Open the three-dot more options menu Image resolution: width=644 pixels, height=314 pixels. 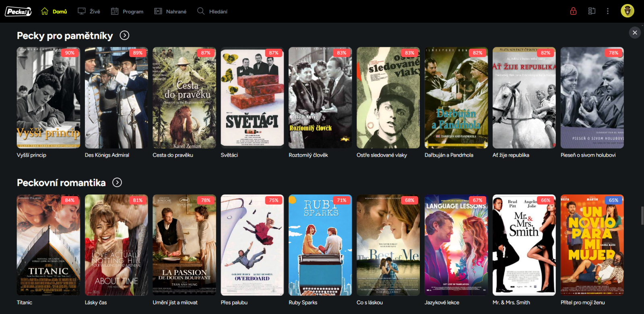tap(608, 11)
